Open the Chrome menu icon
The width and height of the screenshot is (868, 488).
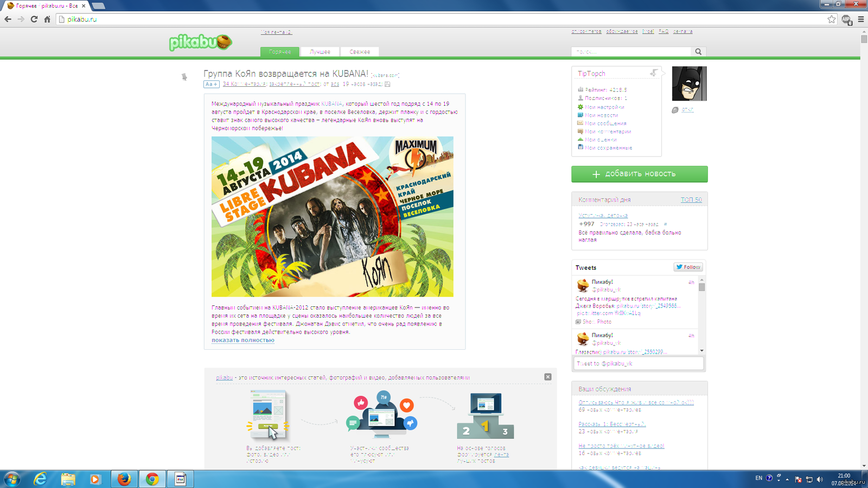pos(860,19)
